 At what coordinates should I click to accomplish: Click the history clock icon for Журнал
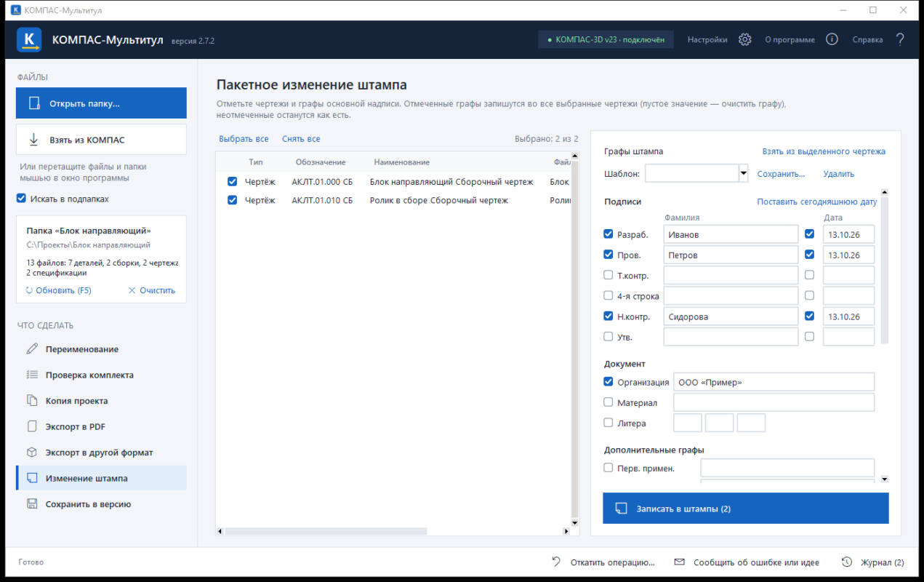847,562
